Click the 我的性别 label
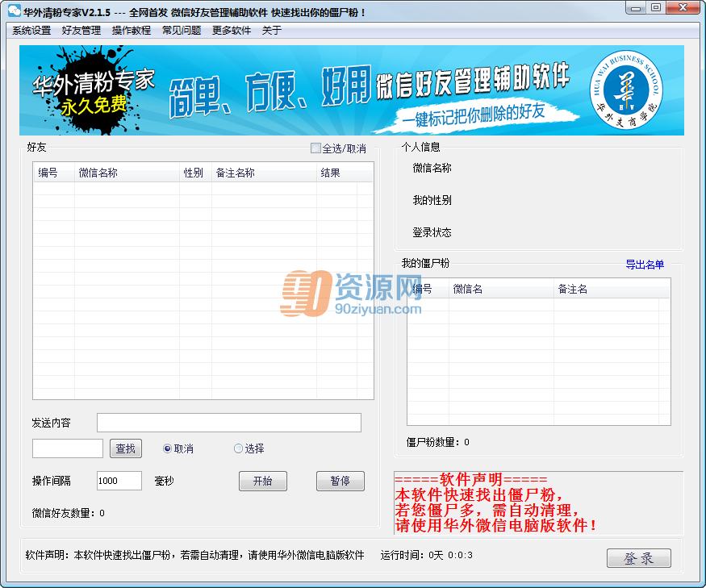 click(432, 200)
